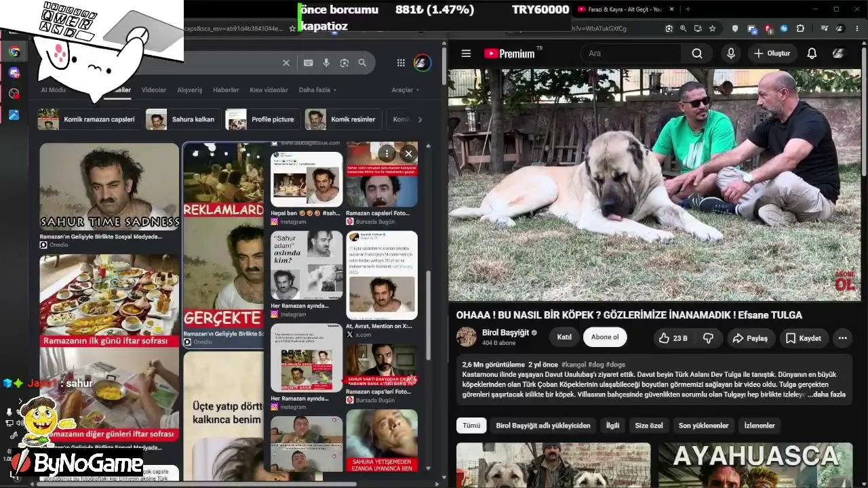Open Chrome media controls icon
The image size is (868, 488).
pos(824,28)
